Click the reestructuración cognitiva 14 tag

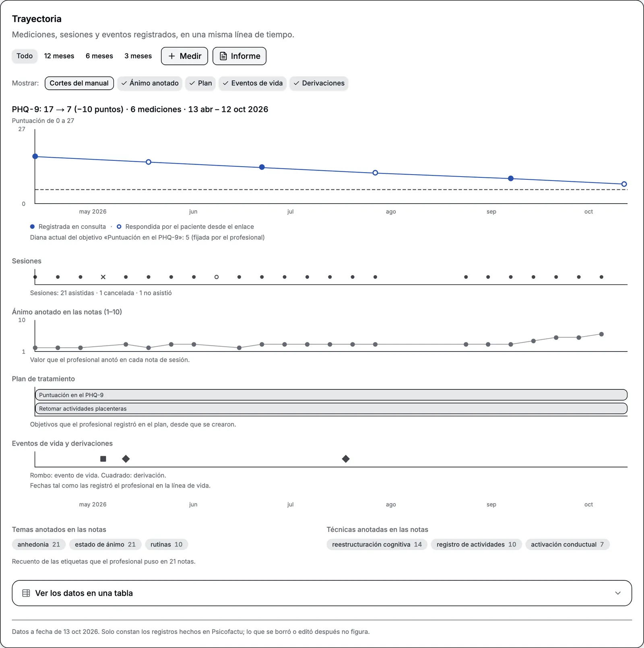[377, 545]
